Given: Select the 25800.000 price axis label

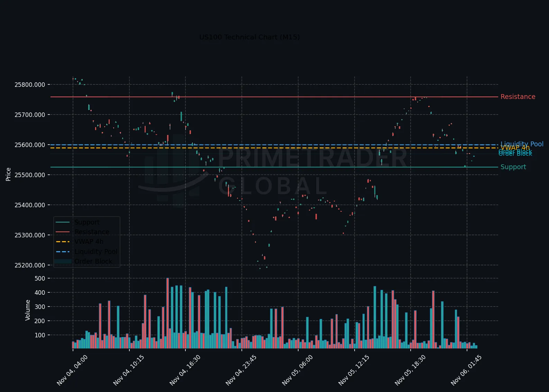Looking at the screenshot, I should tap(30, 85).
